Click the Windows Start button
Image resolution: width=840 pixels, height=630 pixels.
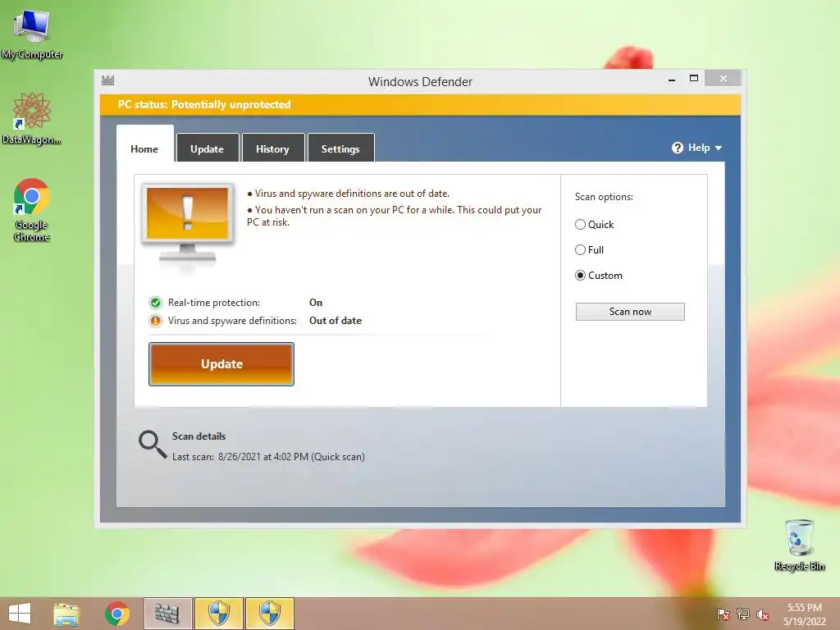coord(20,614)
